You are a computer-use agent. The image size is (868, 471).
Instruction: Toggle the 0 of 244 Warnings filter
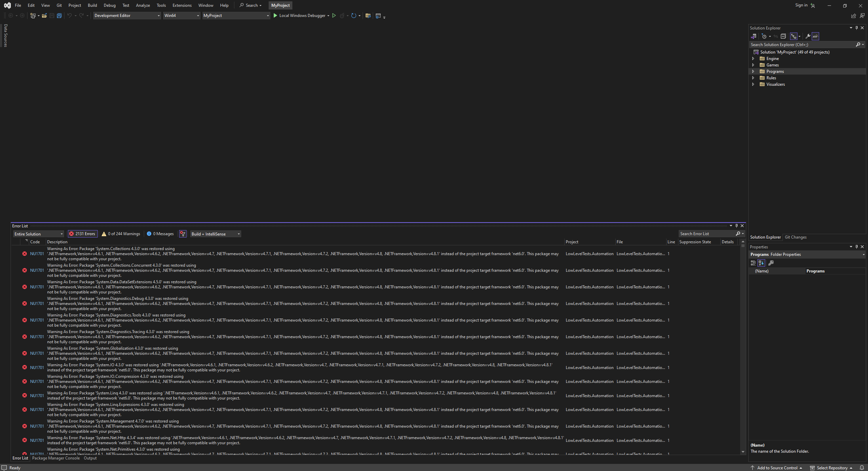[x=121, y=234]
